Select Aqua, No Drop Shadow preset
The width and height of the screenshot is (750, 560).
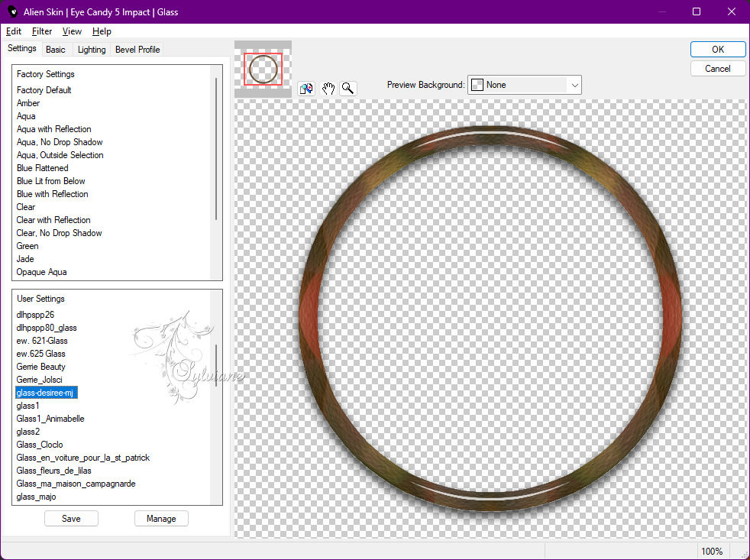coord(60,142)
